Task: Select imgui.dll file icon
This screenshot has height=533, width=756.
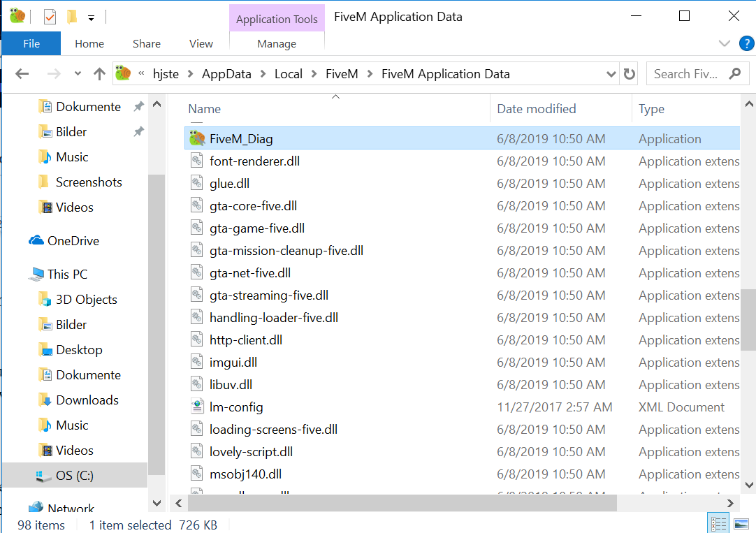Action: 197,363
